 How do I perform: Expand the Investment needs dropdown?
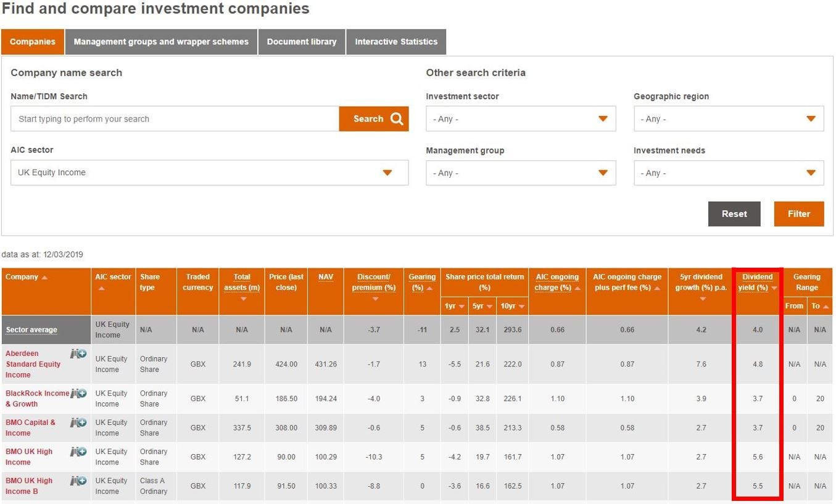[729, 173]
